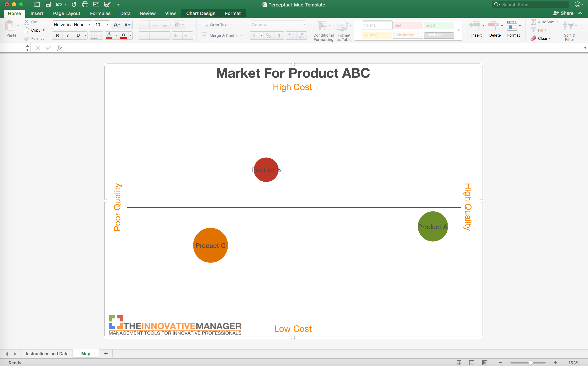
Task: Click the formula bar input field
Action: [x=321, y=48]
